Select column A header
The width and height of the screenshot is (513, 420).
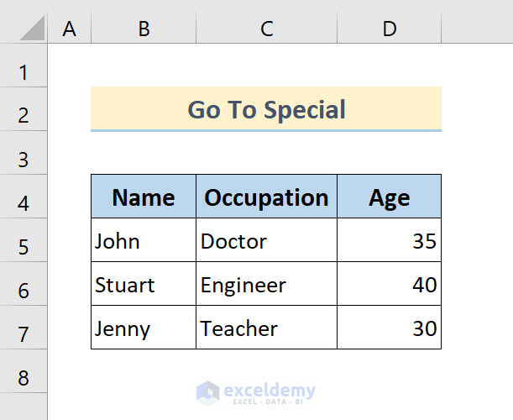[70, 29]
